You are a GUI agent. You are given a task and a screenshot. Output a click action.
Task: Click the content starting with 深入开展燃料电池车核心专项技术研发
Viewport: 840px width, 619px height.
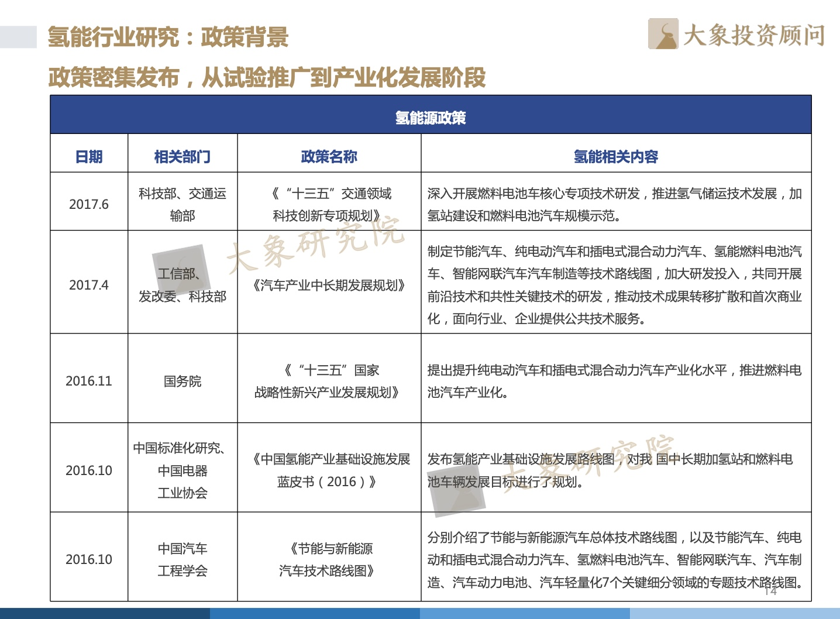point(614,205)
